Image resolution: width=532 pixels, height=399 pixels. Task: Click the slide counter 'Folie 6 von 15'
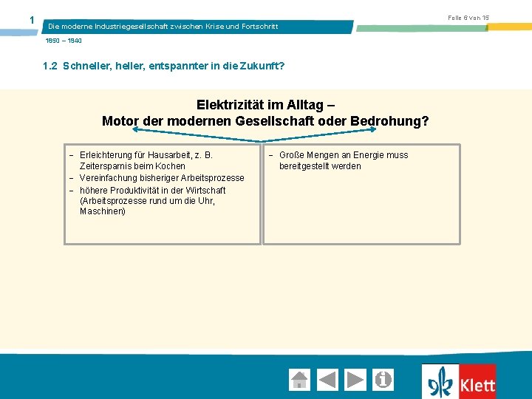[x=468, y=18]
